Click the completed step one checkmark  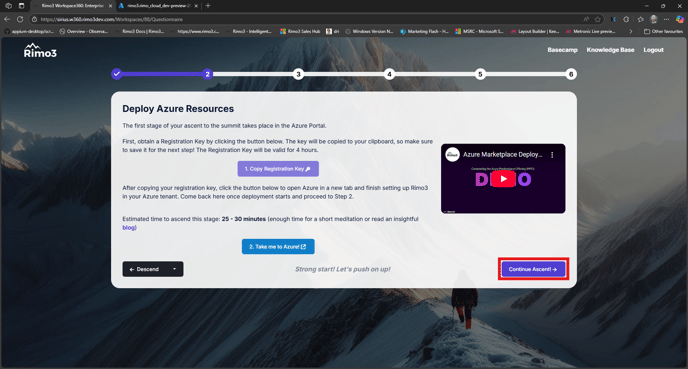pos(116,74)
